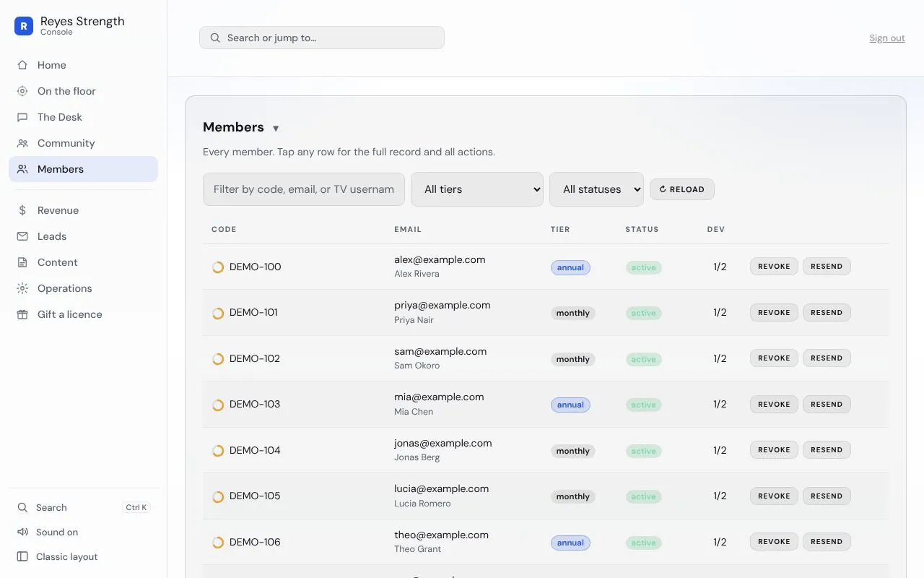Click the Gift a licence icon

tap(23, 314)
